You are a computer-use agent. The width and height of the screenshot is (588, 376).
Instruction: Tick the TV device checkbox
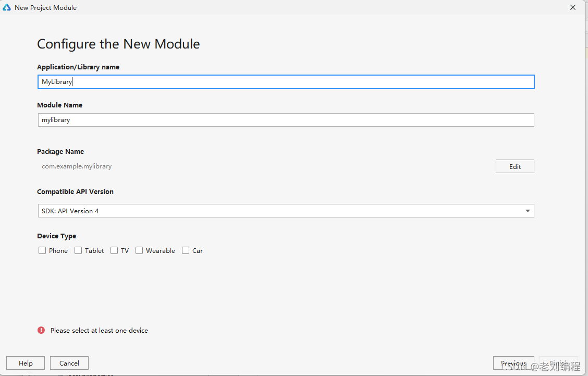[x=114, y=250]
